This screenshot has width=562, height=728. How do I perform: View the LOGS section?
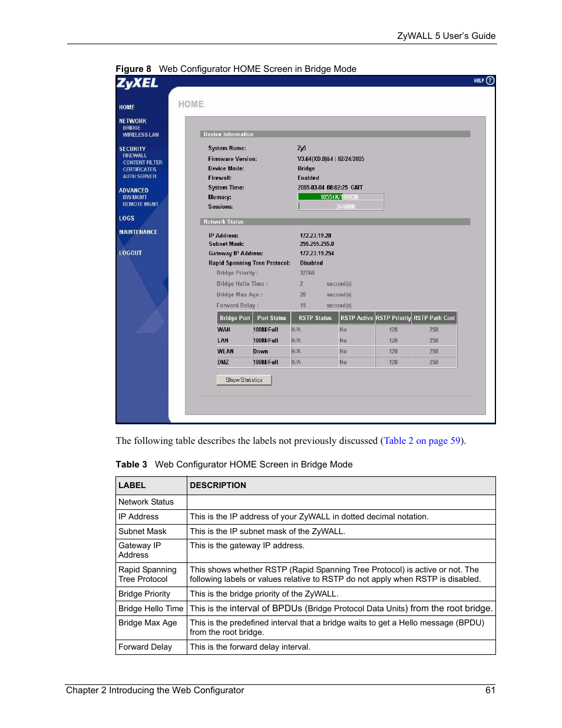point(126,218)
